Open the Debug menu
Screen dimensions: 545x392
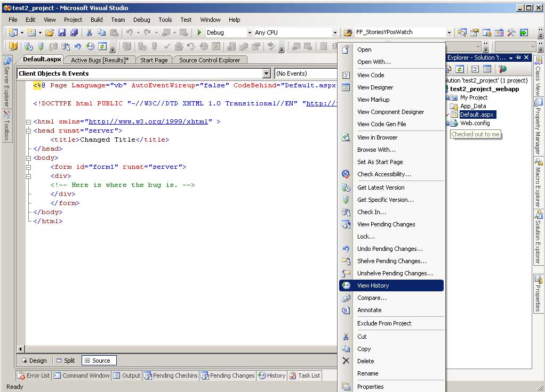[x=141, y=20]
